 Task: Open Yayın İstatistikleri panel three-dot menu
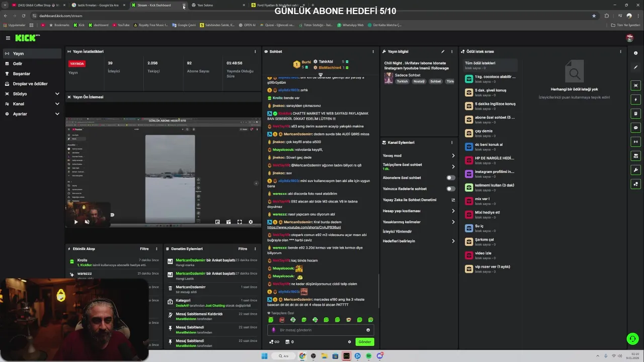tap(255, 51)
